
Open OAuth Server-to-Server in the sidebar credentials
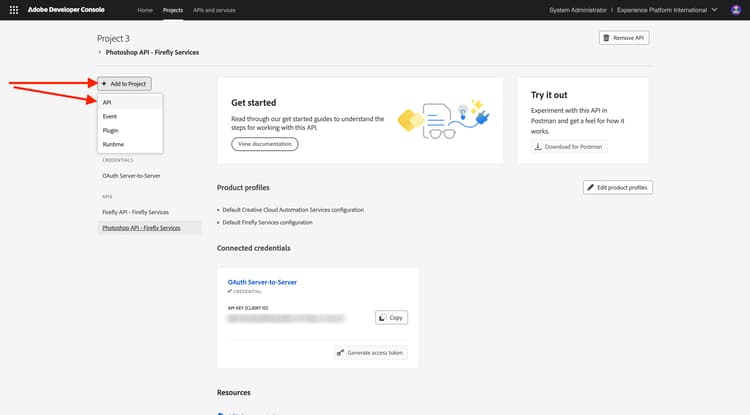click(131, 175)
